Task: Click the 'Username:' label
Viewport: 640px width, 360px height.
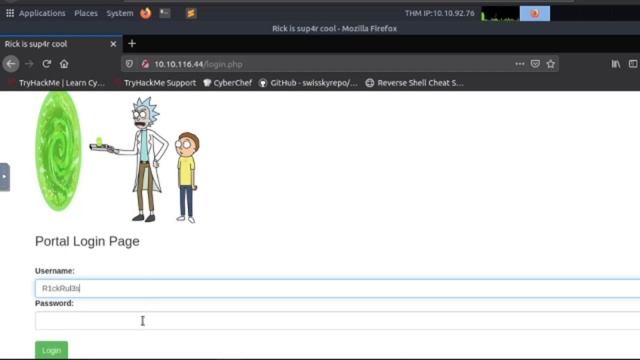Action: [x=55, y=271]
